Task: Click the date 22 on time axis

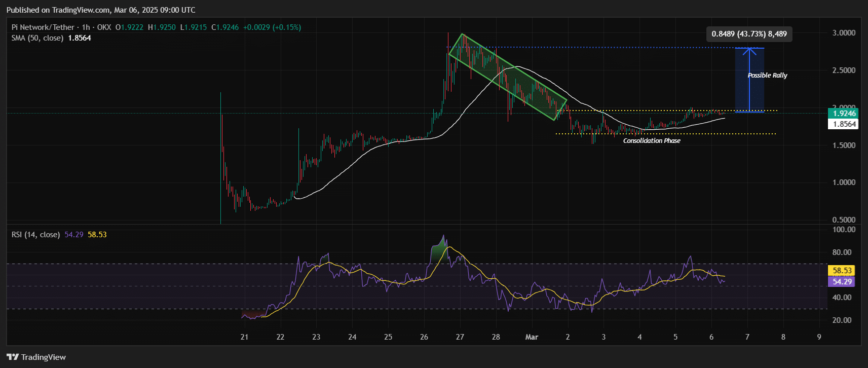Action: coord(280,337)
